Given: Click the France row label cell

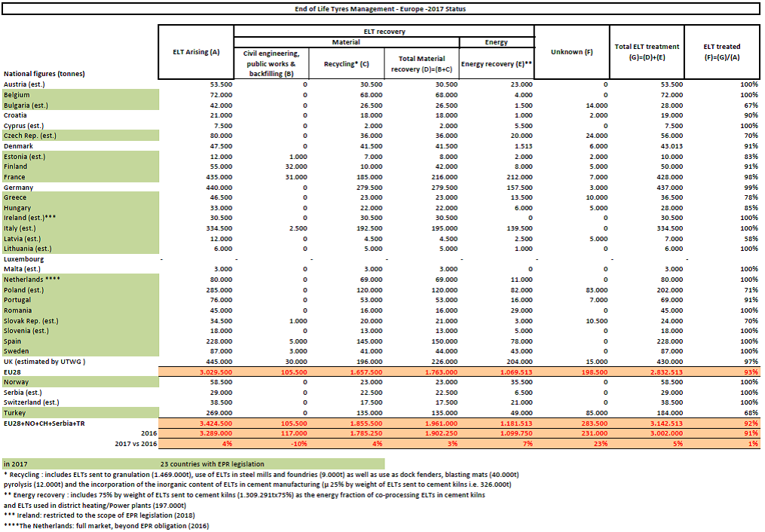Looking at the screenshot, I should click(x=15, y=176).
